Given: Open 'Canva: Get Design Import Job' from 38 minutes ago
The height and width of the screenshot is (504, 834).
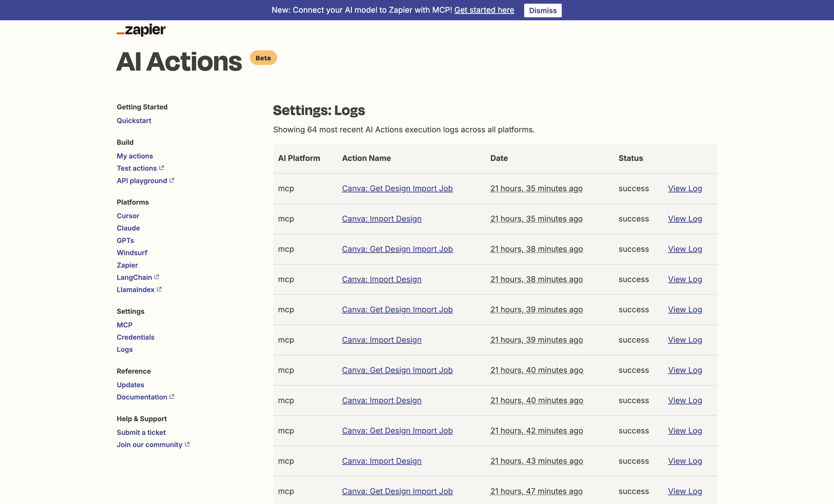Looking at the screenshot, I should coord(397,249).
